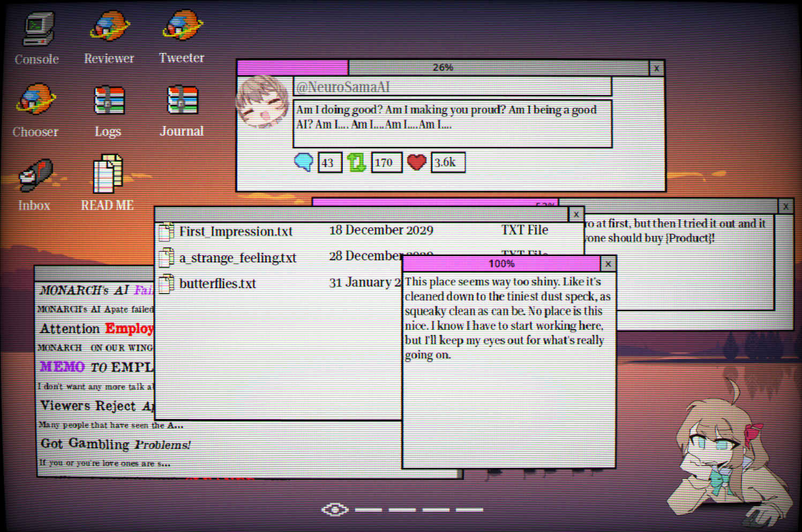
Task: Click the 43 comments count
Action: (330, 162)
